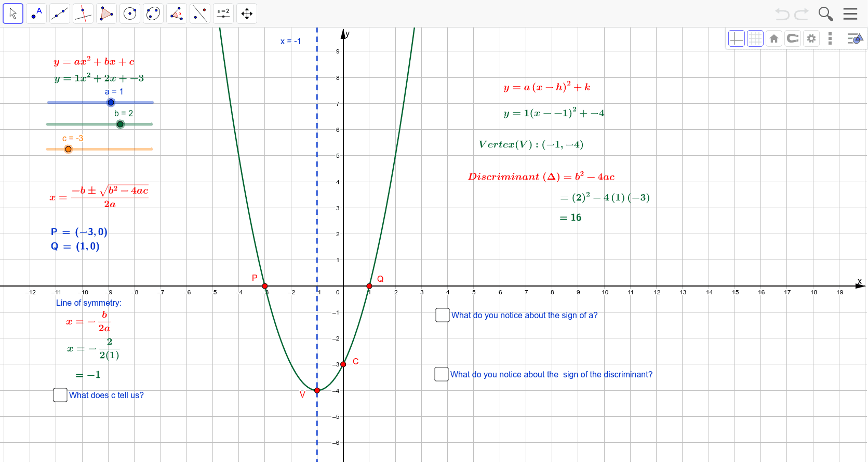Click the '= −1' symmetry result text

point(88,375)
